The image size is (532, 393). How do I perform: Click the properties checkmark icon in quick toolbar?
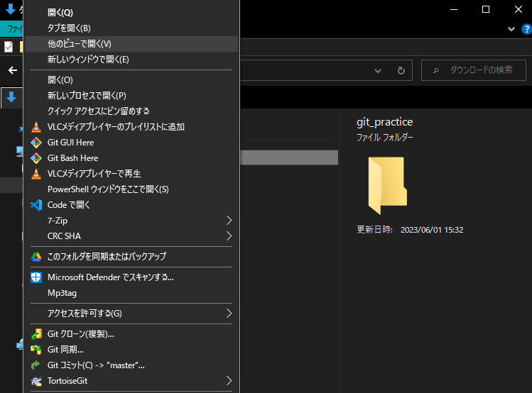pos(8,47)
